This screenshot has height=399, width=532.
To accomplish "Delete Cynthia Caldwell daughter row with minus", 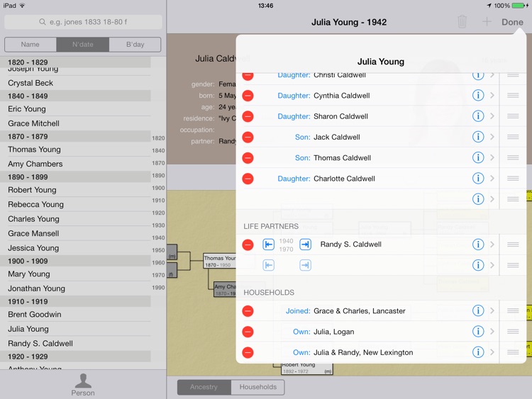I will [248, 96].
